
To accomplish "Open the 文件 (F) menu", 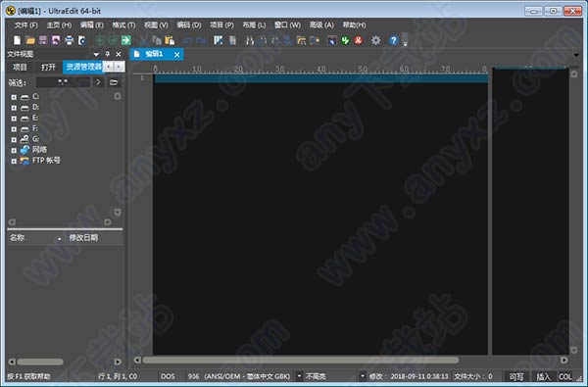I will coord(25,24).
